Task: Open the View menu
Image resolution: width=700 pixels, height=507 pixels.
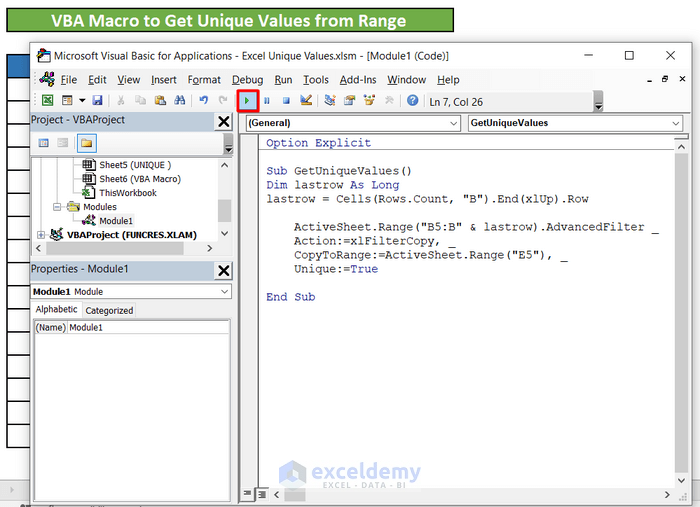Action: [x=129, y=80]
